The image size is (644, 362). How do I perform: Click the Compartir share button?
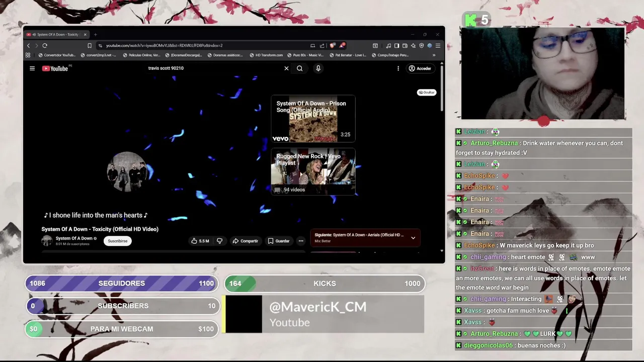pos(245,241)
